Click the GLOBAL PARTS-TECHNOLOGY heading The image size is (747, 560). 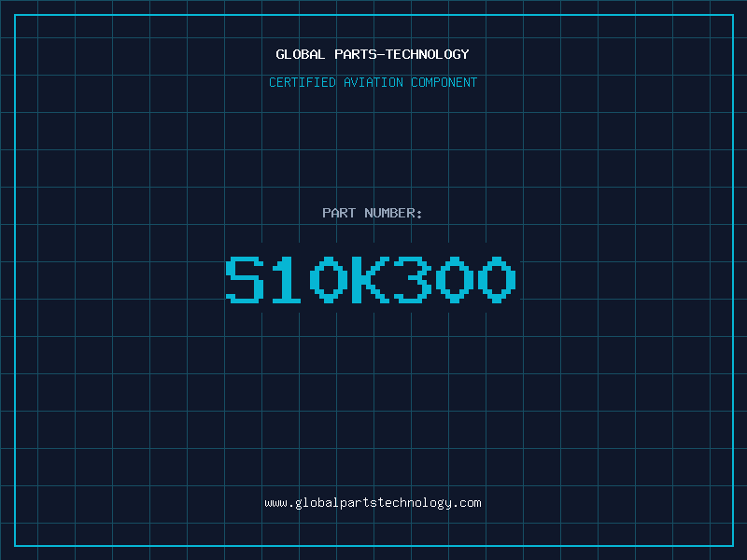click(373, 54)
